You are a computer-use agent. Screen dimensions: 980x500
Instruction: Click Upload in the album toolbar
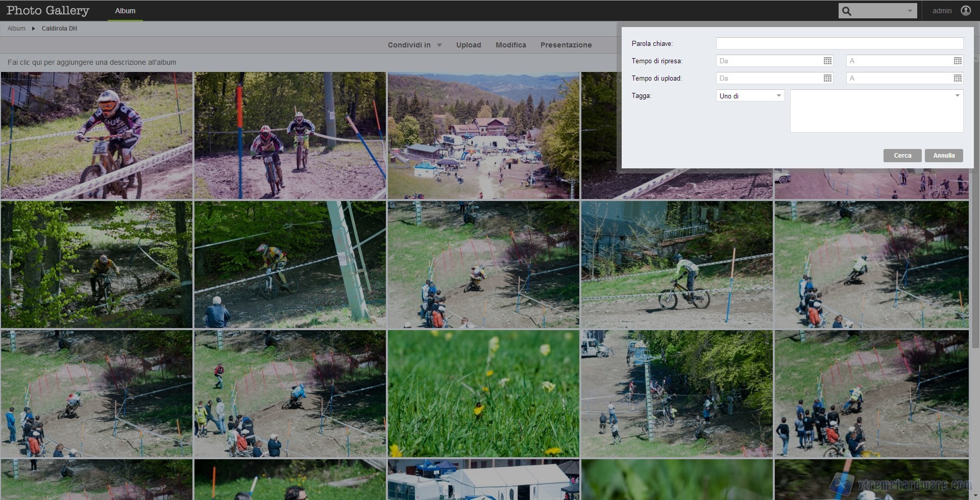(x=468, y=45)
